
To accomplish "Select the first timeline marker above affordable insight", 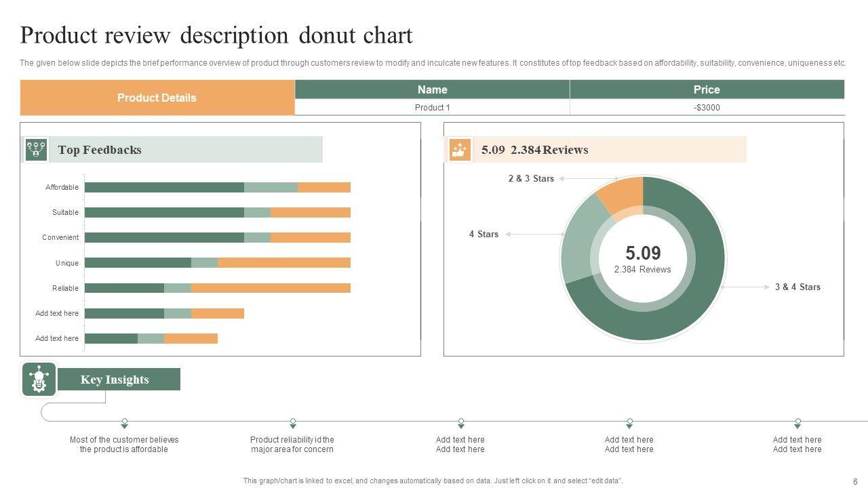I will pos(125,423).
